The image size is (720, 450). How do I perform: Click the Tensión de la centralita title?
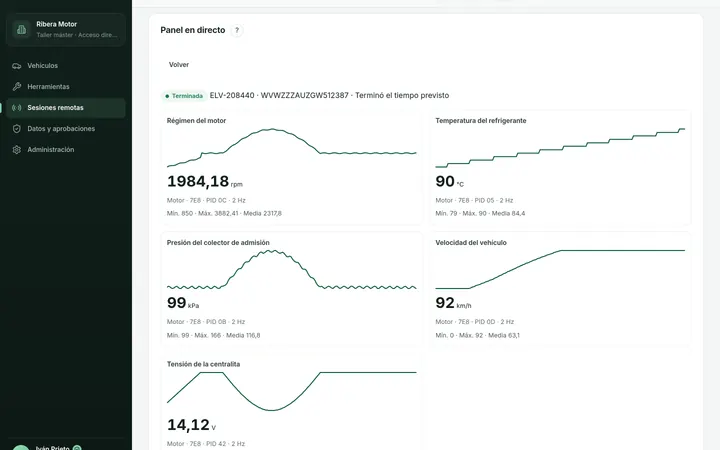[203, 364]
